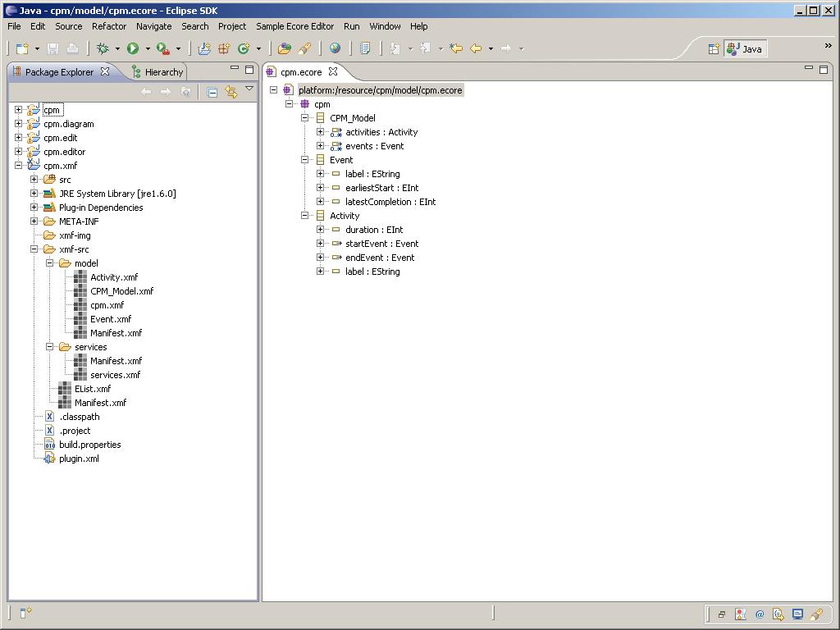Select services.xmf file

click(115, 374)
